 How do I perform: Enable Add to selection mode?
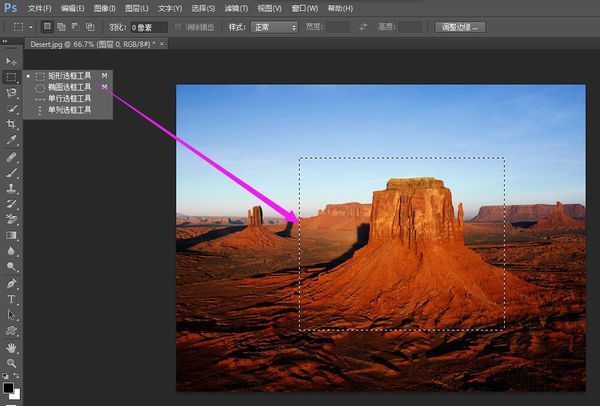coord(62,27)
